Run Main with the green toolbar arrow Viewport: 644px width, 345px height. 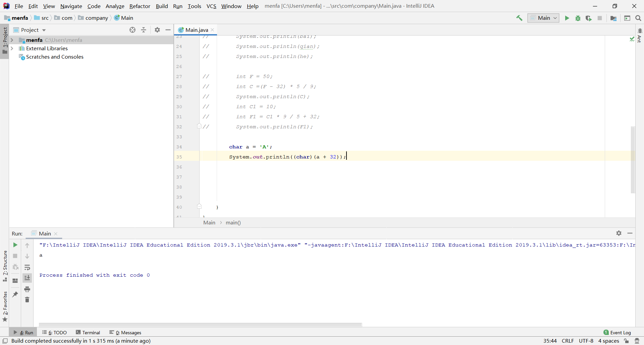567,18
